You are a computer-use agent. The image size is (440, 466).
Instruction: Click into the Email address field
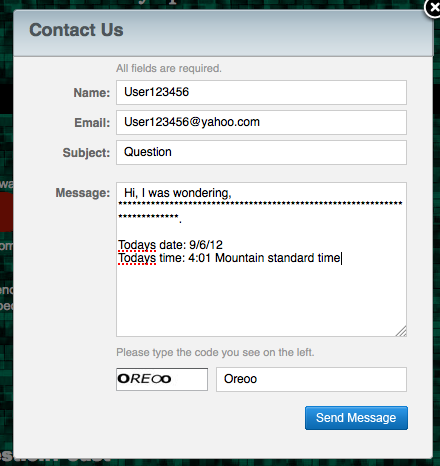coord(261,122)
